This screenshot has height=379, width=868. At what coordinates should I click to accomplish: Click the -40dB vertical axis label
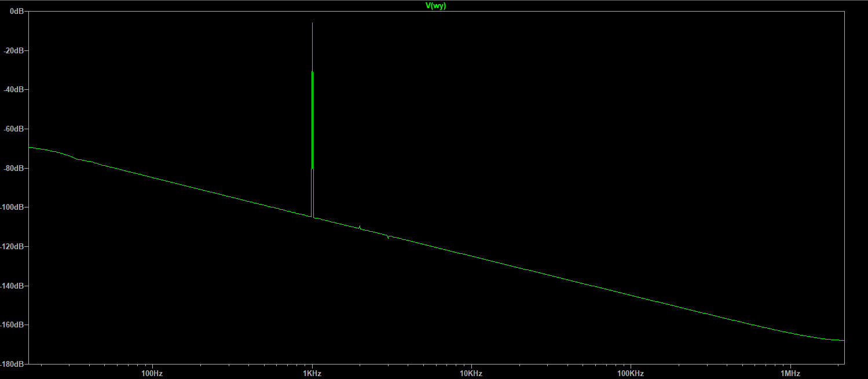(x=14, y=89)
